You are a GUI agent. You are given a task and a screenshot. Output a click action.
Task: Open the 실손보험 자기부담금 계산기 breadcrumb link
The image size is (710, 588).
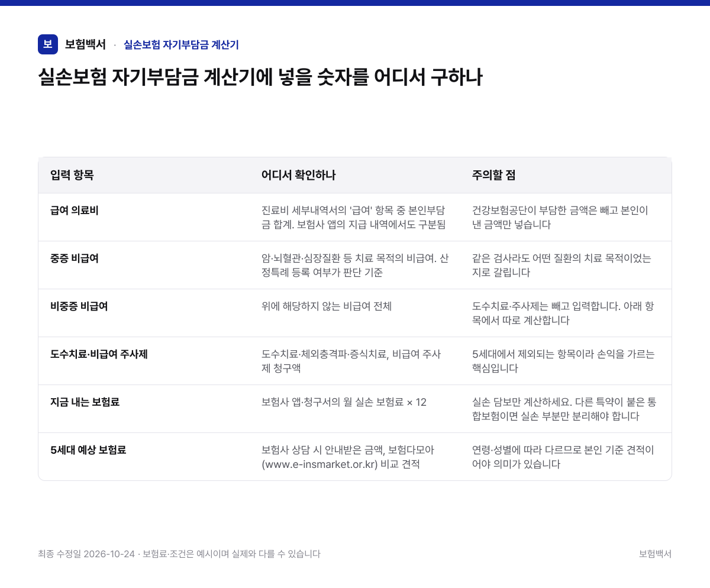tap(181, 44)
